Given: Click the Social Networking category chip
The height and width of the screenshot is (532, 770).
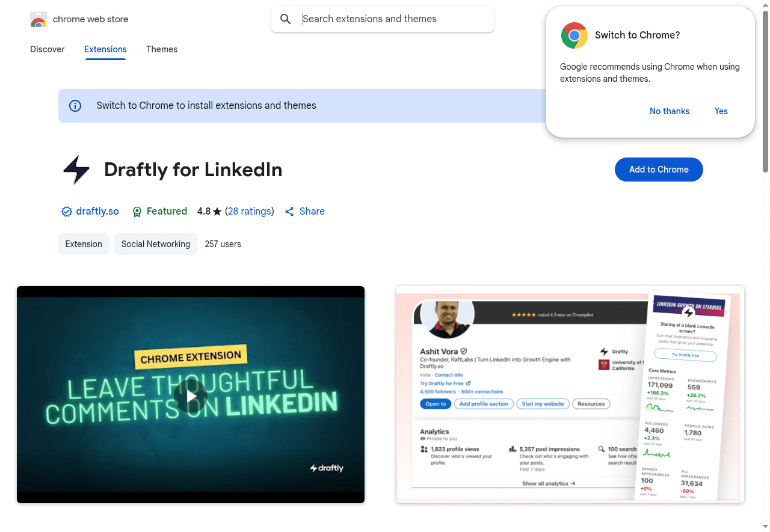Looking at the screenshot, I should [x=156, y=244].
